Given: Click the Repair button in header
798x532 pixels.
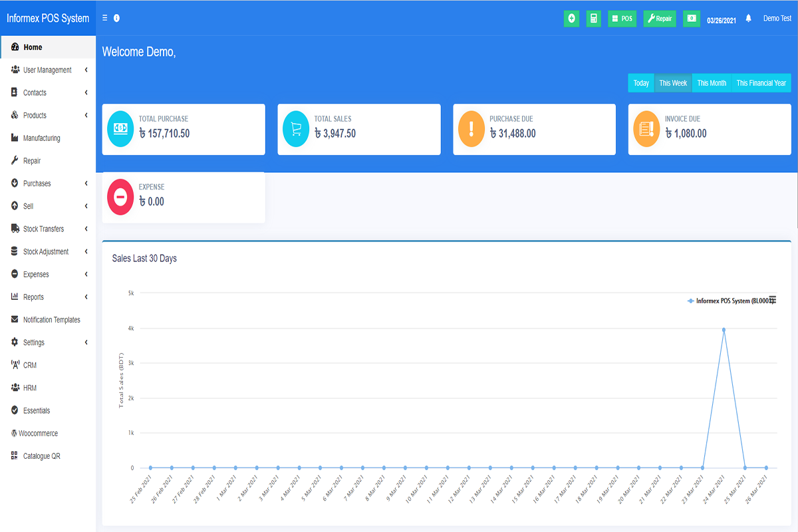Looking at the screenshot, I should tap(659, 19).
